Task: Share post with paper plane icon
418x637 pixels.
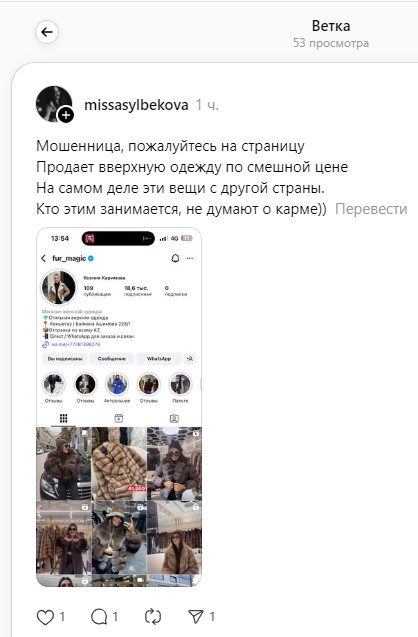Action: pyautogui.click(x=196, y=617)
